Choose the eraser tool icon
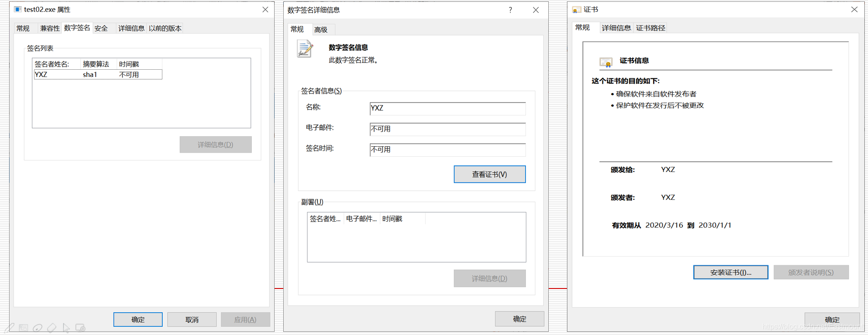Image resolution: width=868 pixels, height=335 pixels. (x=52, y=328)
